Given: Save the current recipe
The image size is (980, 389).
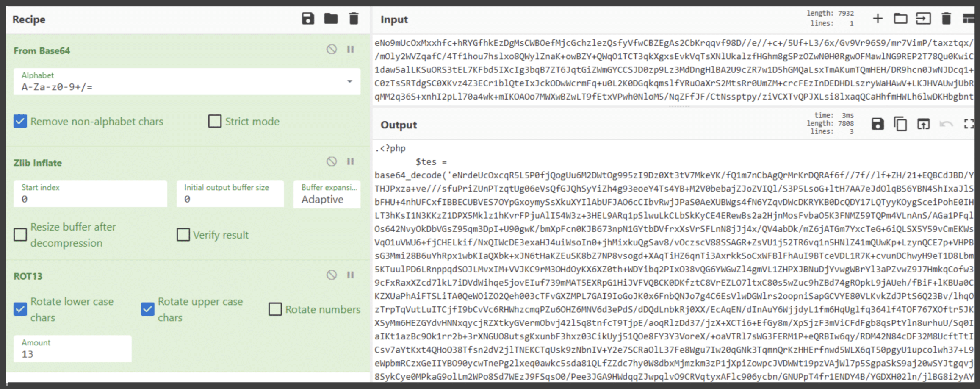Looking at the screenshot, I should click(x=308, y=19).
